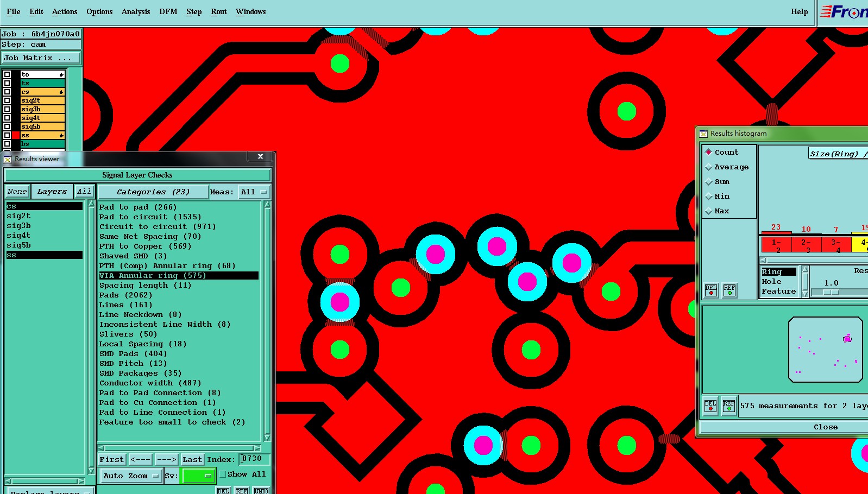Open the File menu
The image size is (868, 494).
[x=14, y=11]
